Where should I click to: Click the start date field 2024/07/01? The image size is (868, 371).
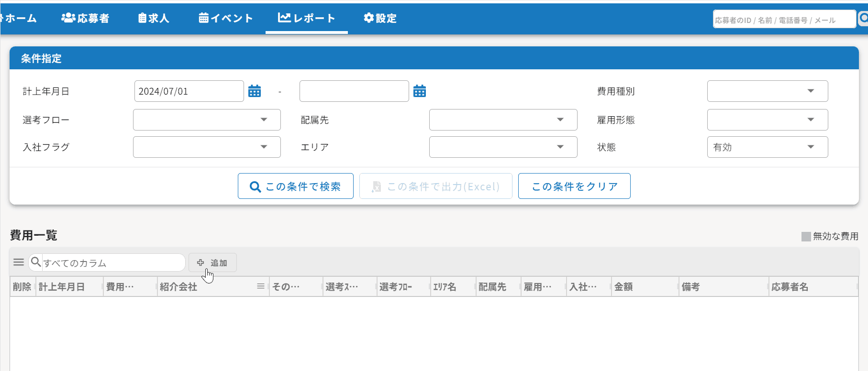point(189,91)
